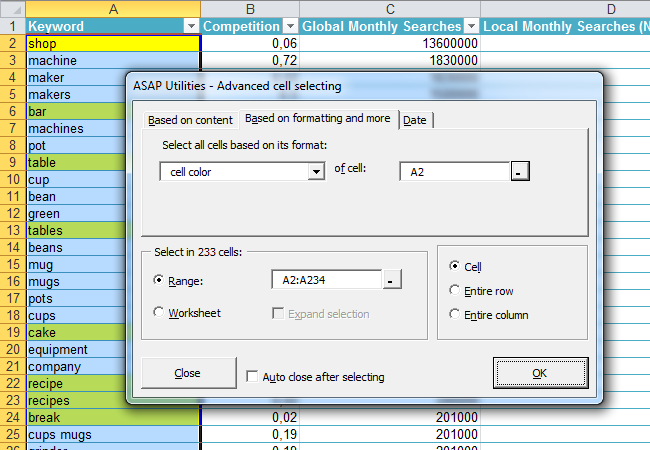650x450 pixels.
Task: Expand the cell color format dropdown
Action: (x=316, y=172)
